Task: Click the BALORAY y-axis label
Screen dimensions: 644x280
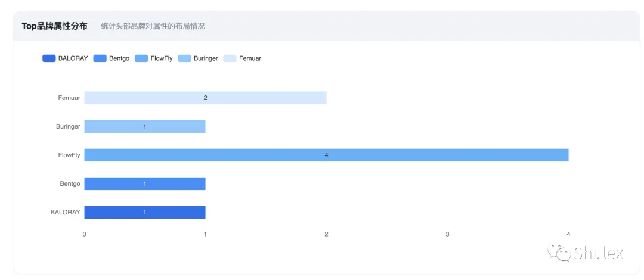Action: (x=66, y=212)
